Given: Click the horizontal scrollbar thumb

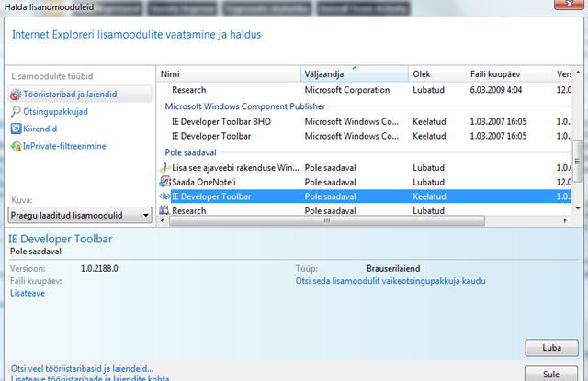Looking at the screenshot, I should tap(327, 220).
